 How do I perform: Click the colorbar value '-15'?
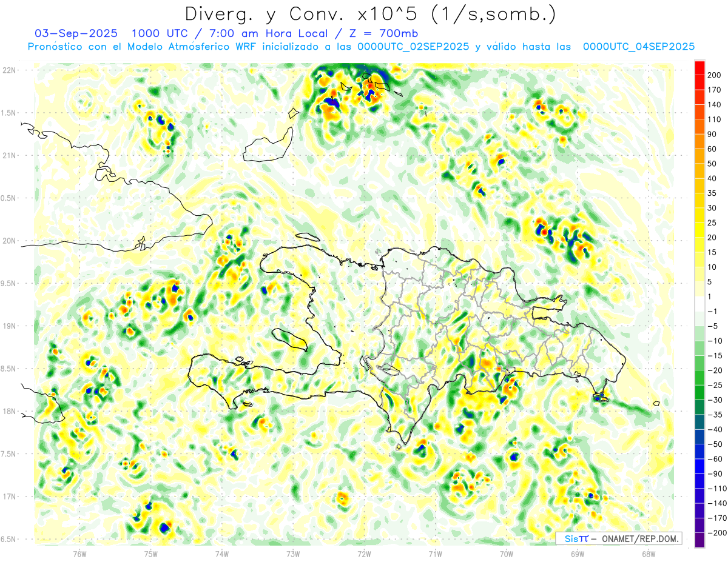[715, 356]
